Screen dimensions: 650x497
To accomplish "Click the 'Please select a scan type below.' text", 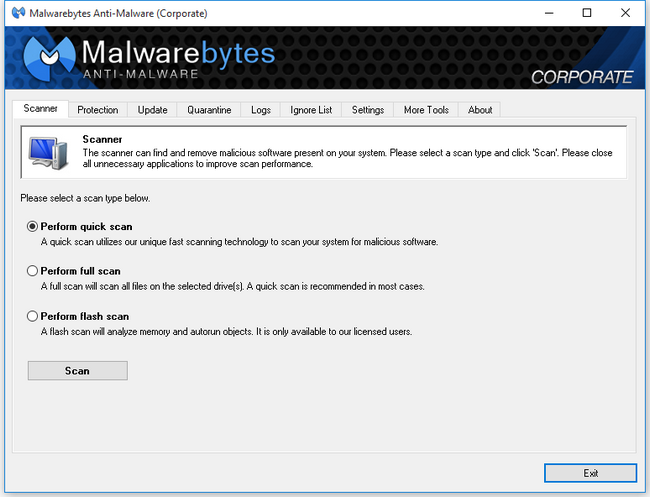I will click(85, 198).
